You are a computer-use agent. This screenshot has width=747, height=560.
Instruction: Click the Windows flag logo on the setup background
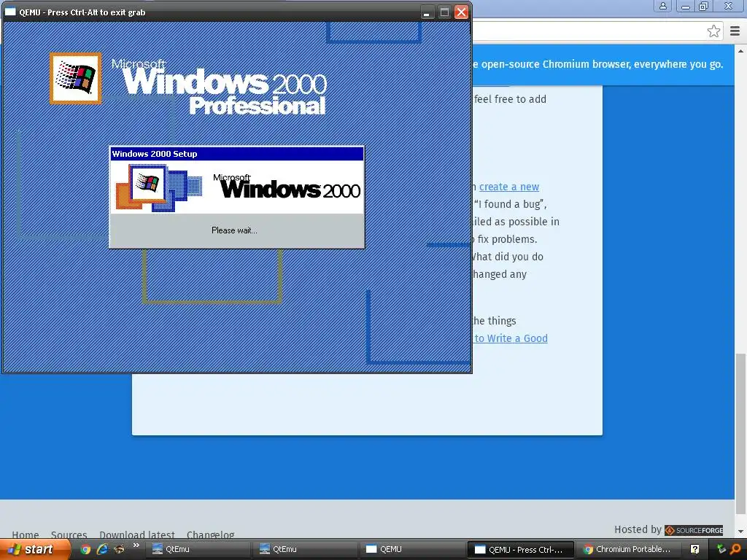pos(75,78)
